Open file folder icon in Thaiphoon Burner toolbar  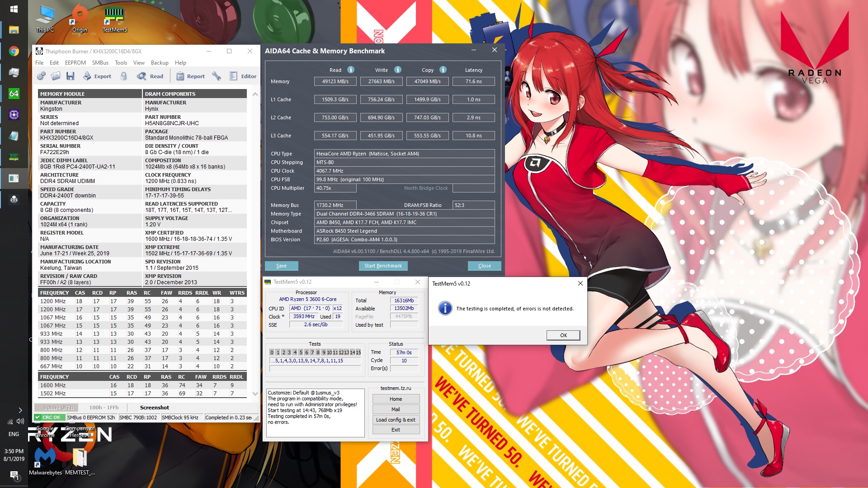[56, 76]
